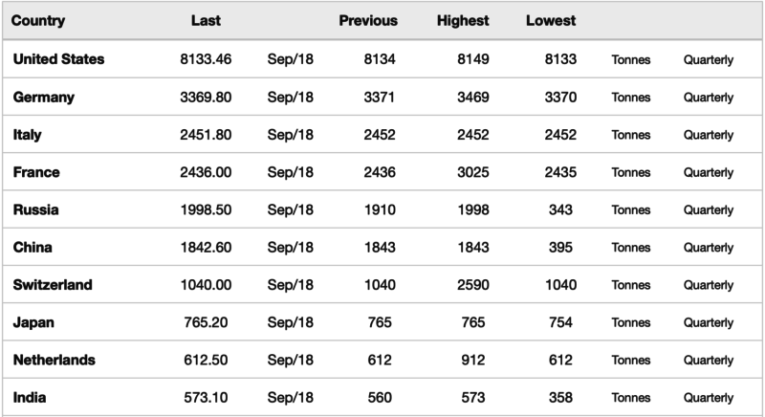765x417 pixels.
Task: Select Italy in the country list
Action: (27, 135)
